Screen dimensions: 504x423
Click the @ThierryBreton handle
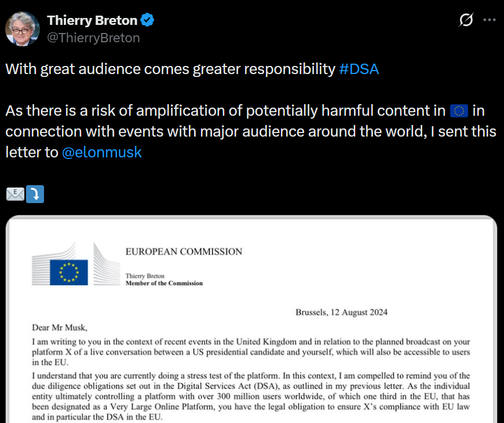(93, 38)
